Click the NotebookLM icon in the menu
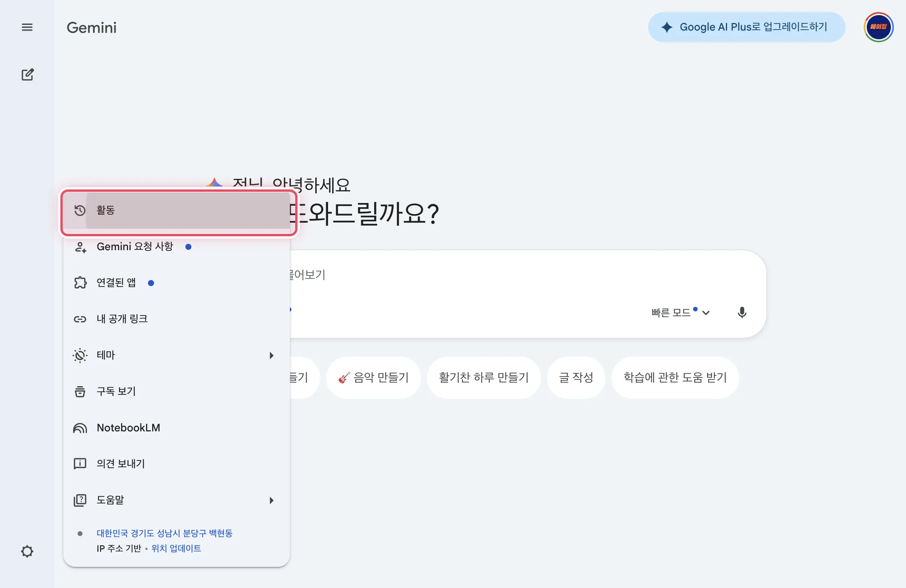This screenshot has width=906, height=588. pyautogui.click(x=80, y=428)
